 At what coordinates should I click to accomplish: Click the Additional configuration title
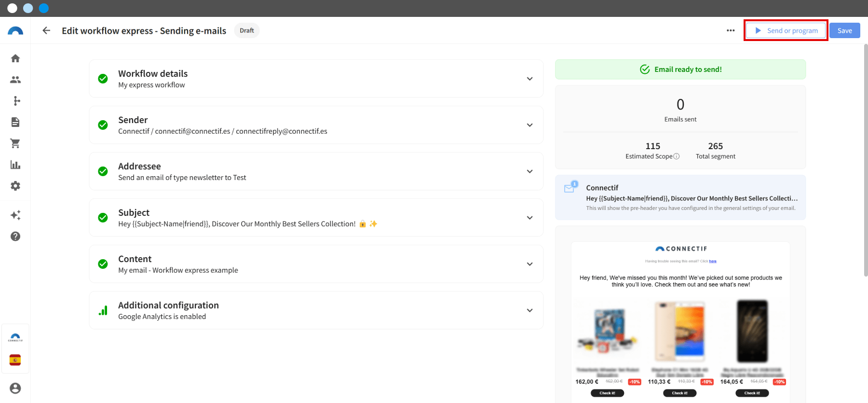click(x=168, y=305)
